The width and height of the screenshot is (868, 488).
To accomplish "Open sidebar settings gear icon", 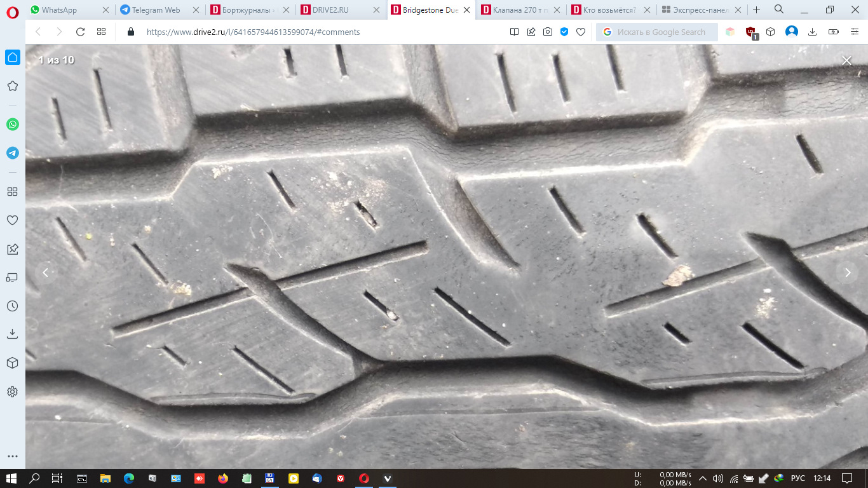I will point(12,391).
